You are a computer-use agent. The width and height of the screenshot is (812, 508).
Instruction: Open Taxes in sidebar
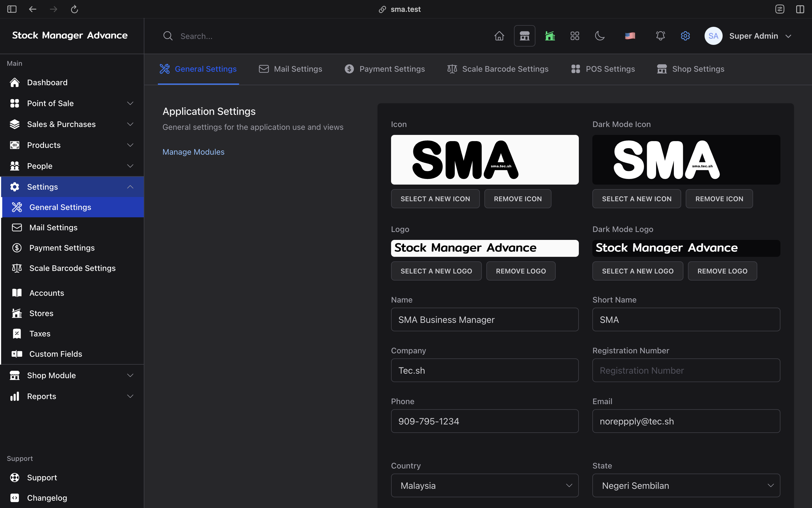click(73, 334)
